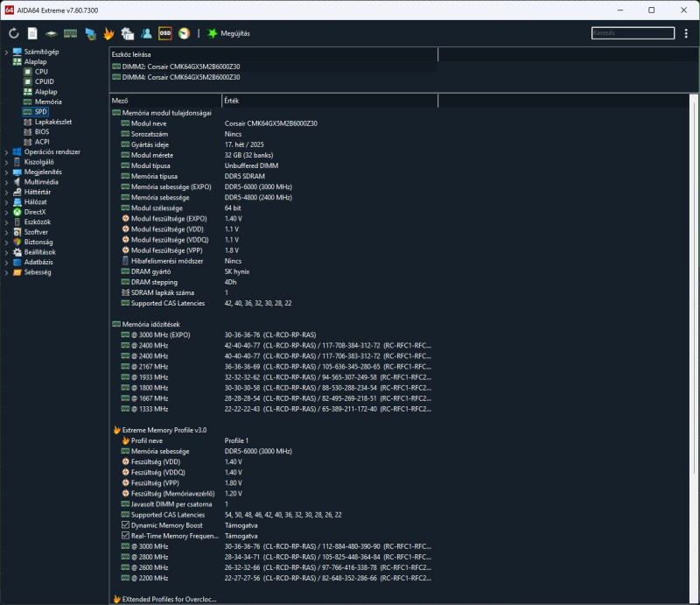Select the Feszültség (Memóriavezérlő) row
This screenshot has width=700, height=605.
point(274,494)
